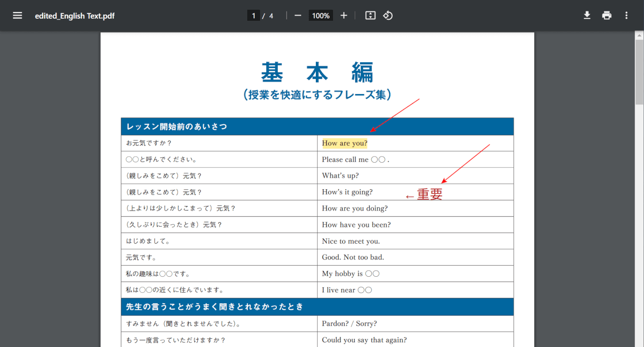
Task: Click the cell '(上よりは少しかしこまって) 元気？'
Action: (219, 208)
